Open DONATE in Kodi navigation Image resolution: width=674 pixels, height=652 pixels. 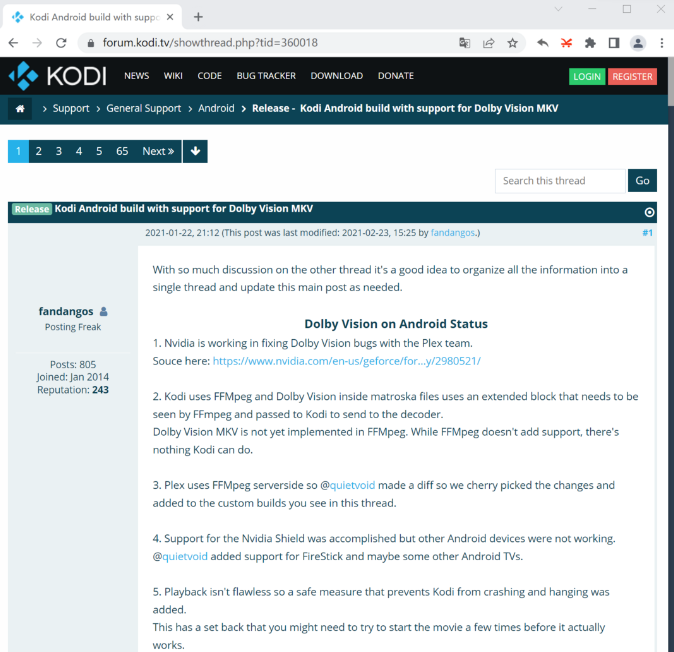395,76
